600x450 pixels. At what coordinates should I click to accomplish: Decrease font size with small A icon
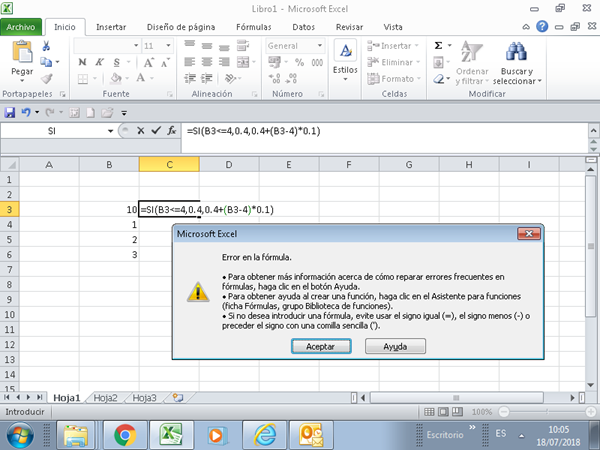[x=165, y=63]
